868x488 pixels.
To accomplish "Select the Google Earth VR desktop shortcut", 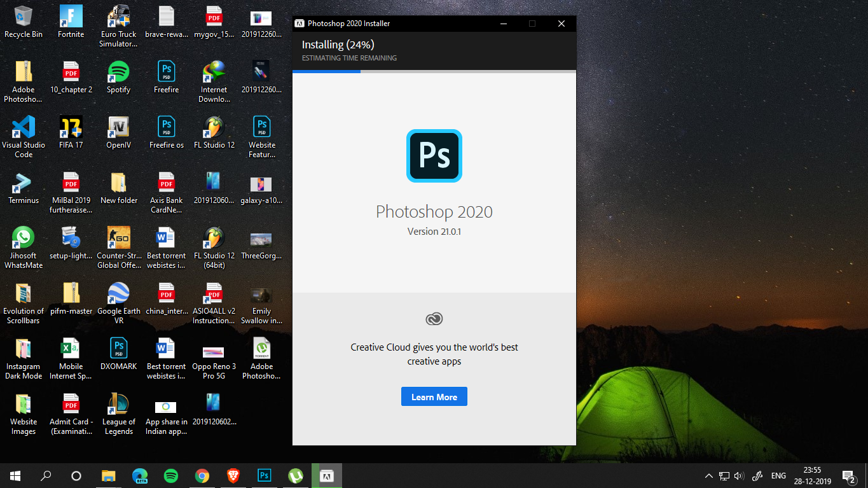I will coord(118,303).
